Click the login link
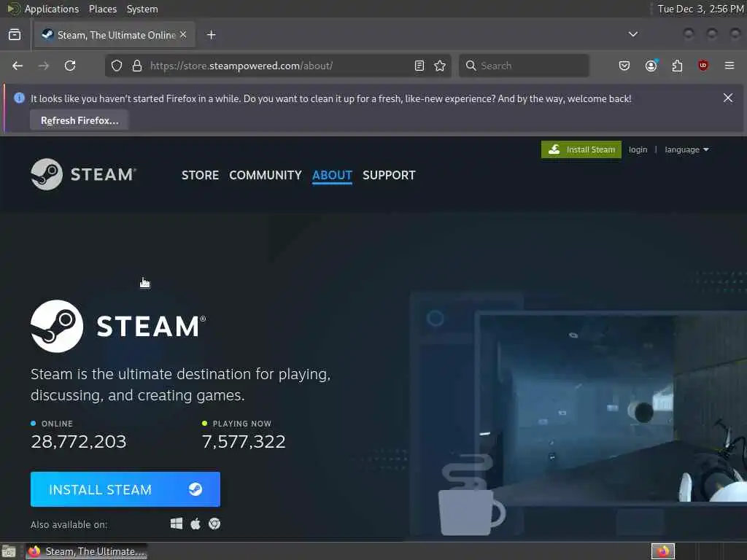The image size is (747, 560). 638,149
